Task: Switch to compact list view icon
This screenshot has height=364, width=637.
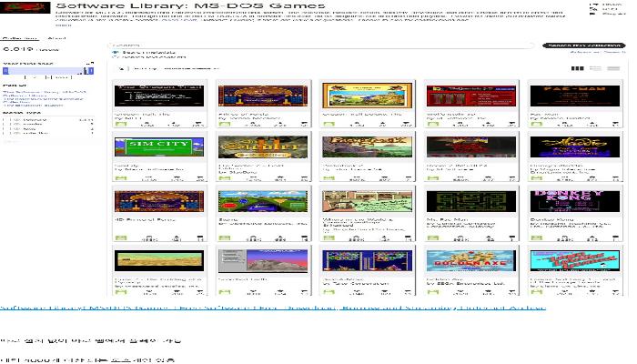Action: (x=614, y=68)
